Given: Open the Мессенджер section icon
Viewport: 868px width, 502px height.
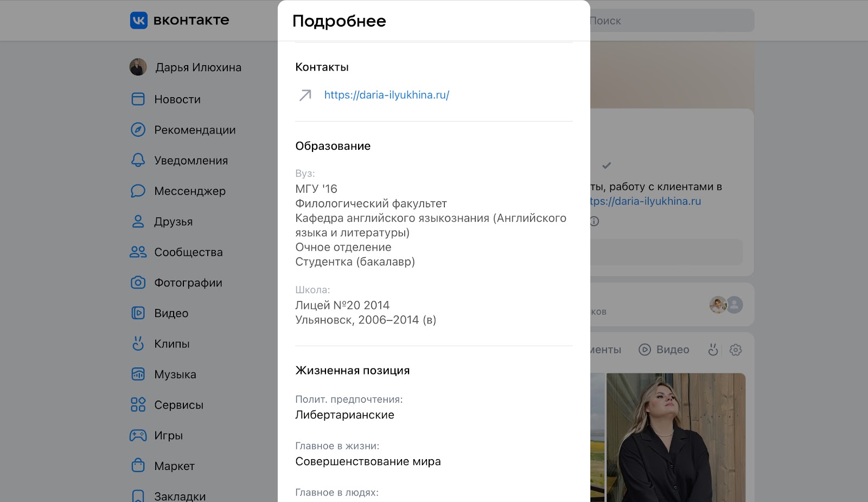Looking at the screenshot, I should pyautogui.click(x=138, y=191).
